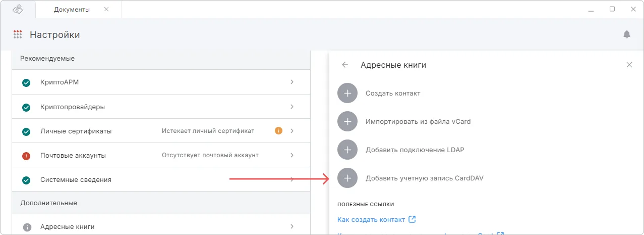Go back from the Адресные книги panel
The height and width of the screenshot is (235, 644).
tap(345, 65)
